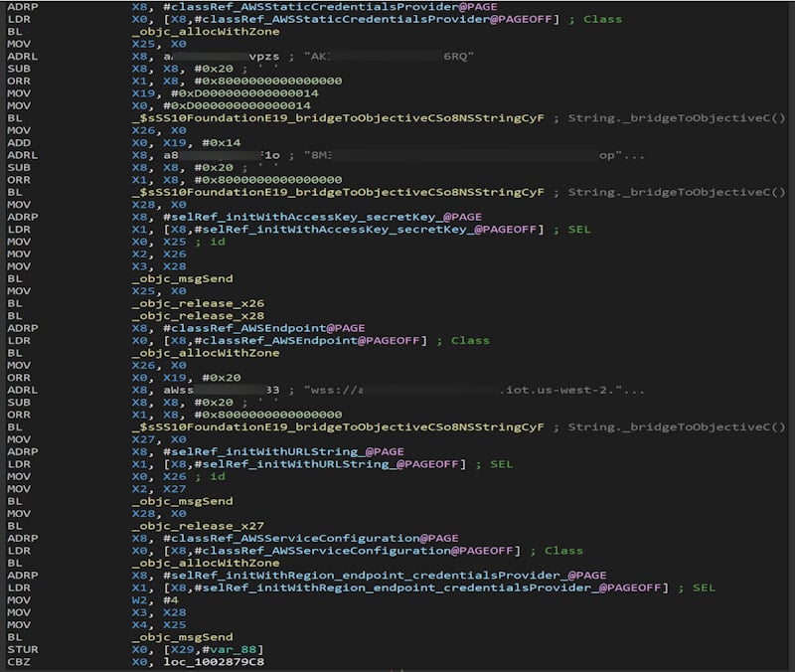Click #classRef_AWSServiceConfiguration@PAGE on ADRP line
Screen dimensions: 795x672
[310, 539]
